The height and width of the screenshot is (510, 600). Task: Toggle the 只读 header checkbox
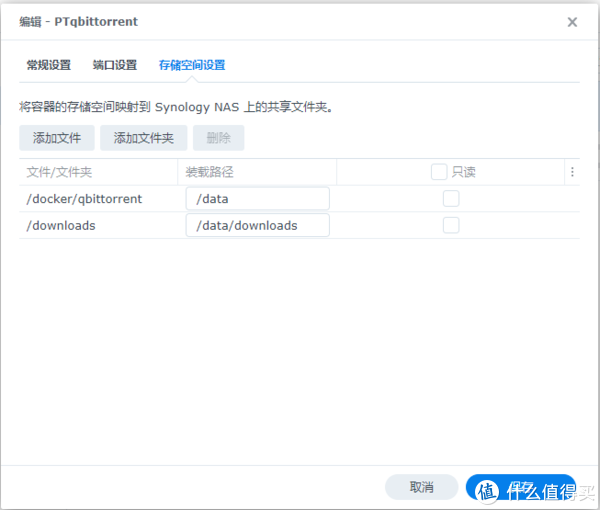[x=439, y=172]
